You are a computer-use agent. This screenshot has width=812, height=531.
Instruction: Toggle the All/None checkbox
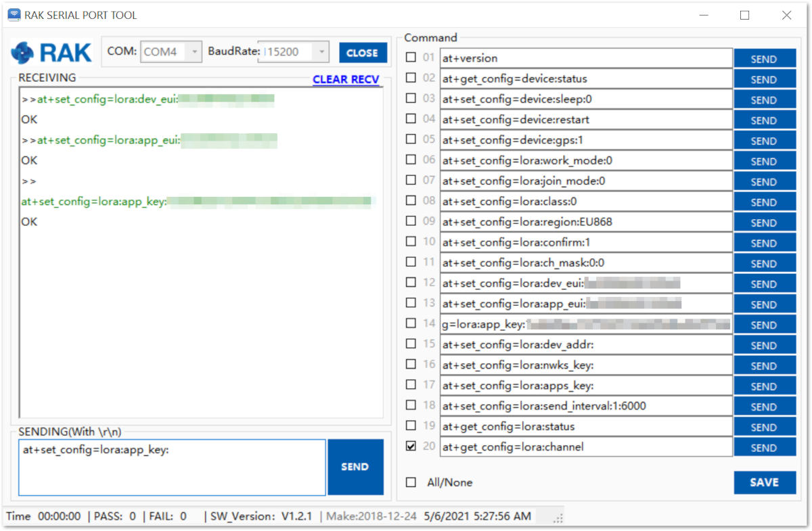pos(411,482)
